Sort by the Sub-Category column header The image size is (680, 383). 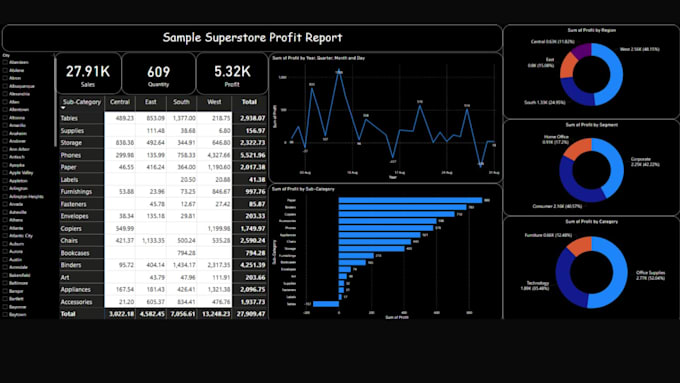tap(82, 102)
